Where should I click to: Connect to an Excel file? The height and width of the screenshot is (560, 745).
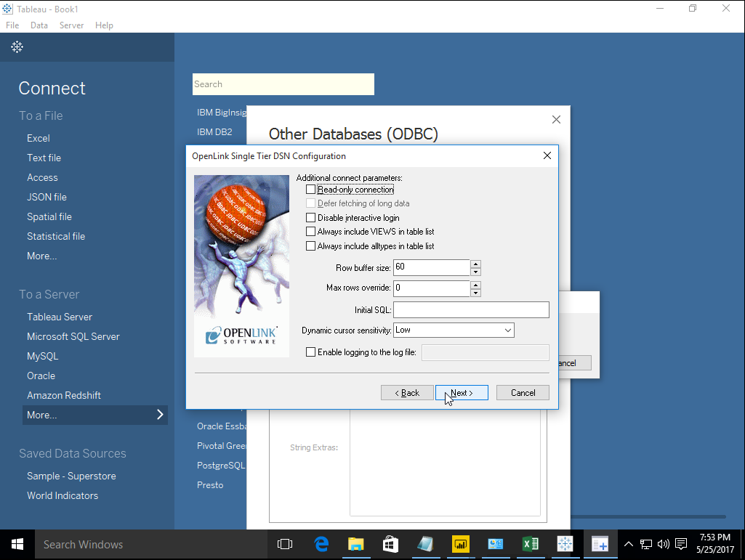coord(38,138)
